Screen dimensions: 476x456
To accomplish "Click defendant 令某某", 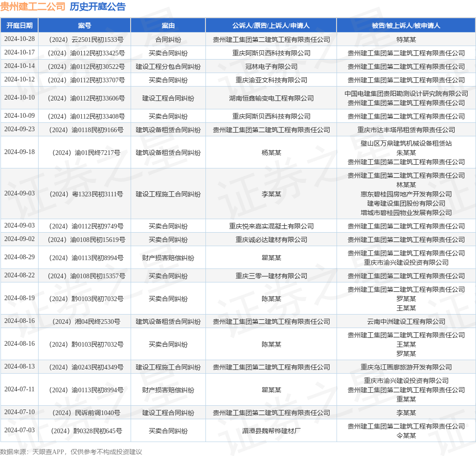I will point(406,436).
